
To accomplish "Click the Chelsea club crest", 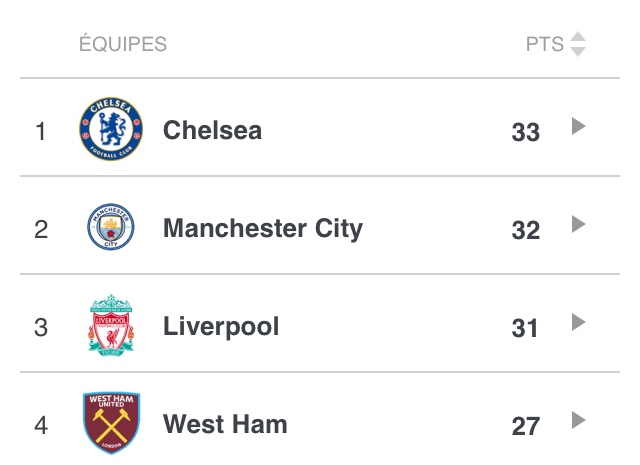I will [111, 130].
